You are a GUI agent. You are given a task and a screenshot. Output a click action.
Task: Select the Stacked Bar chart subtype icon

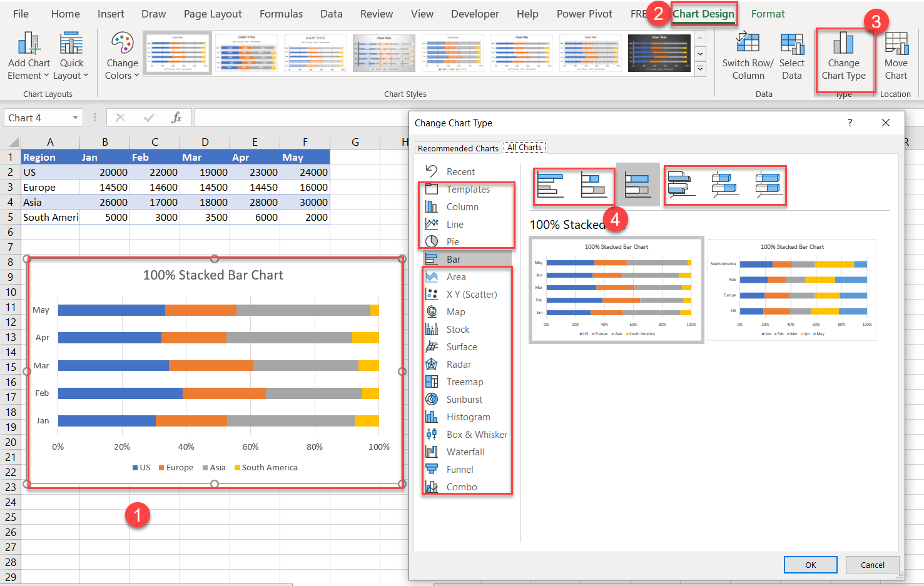tap(594, 185)
